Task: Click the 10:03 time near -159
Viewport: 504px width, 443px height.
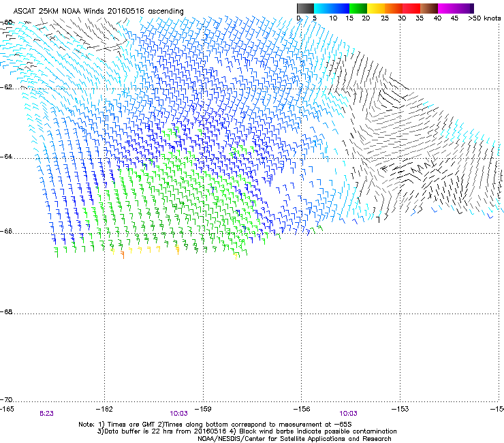Action: 178,414
